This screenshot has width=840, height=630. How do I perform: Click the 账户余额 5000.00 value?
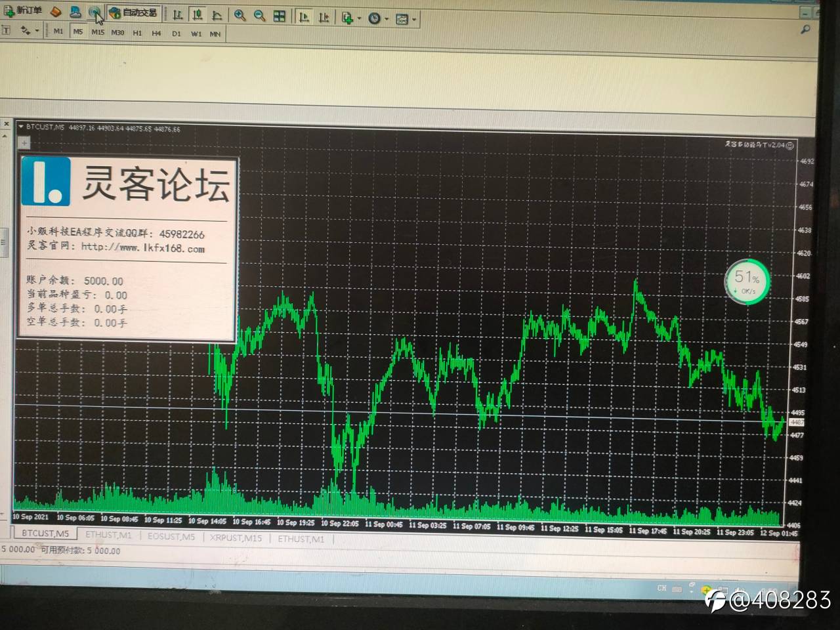(103, 281)
